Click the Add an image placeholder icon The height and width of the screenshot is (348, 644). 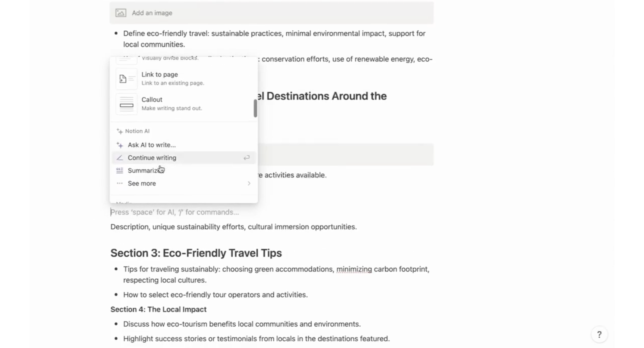[x=121, y=13]
